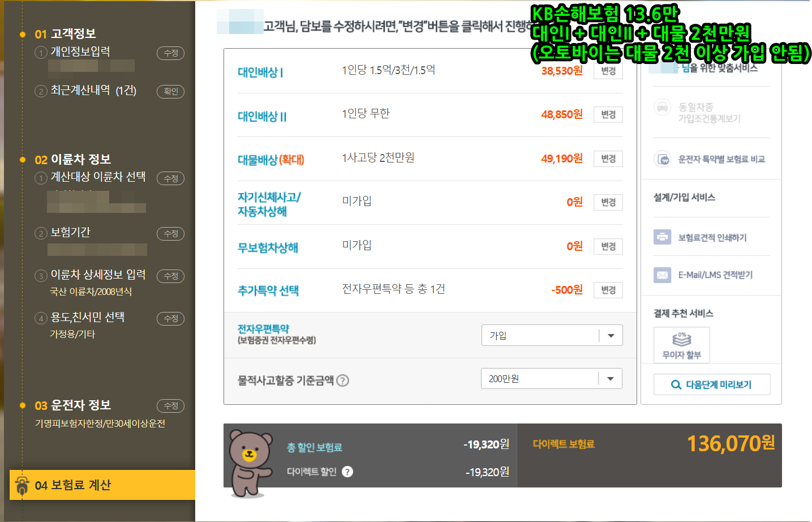The height and width of the screenshot is (522, 812).
Task: Go to step 02 이륜차 정보
Action: click(72, 160)
